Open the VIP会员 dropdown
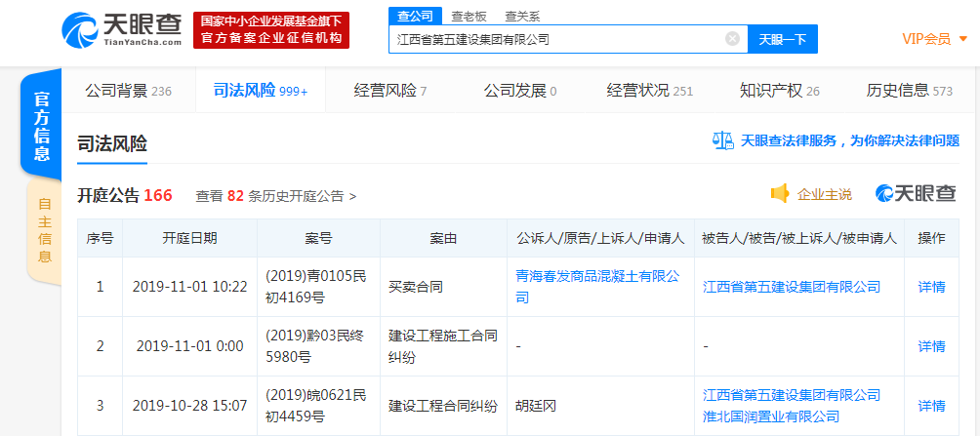Image resolution: width=980 pixels, height=436 pixels. (934, 39)
